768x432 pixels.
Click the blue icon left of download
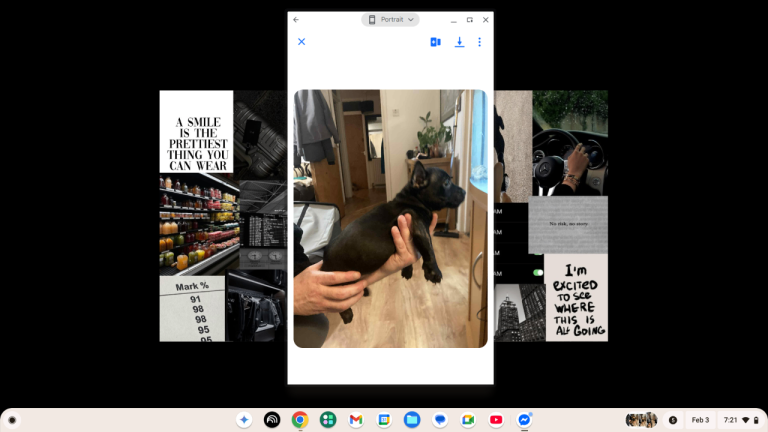[435, 42]
